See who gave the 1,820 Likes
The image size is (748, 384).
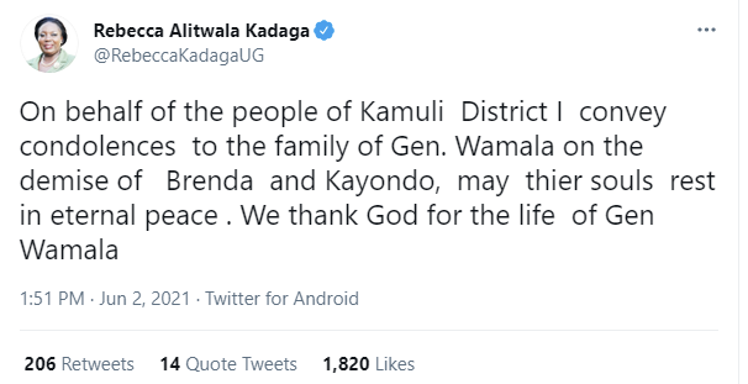[x=369, y=364]
